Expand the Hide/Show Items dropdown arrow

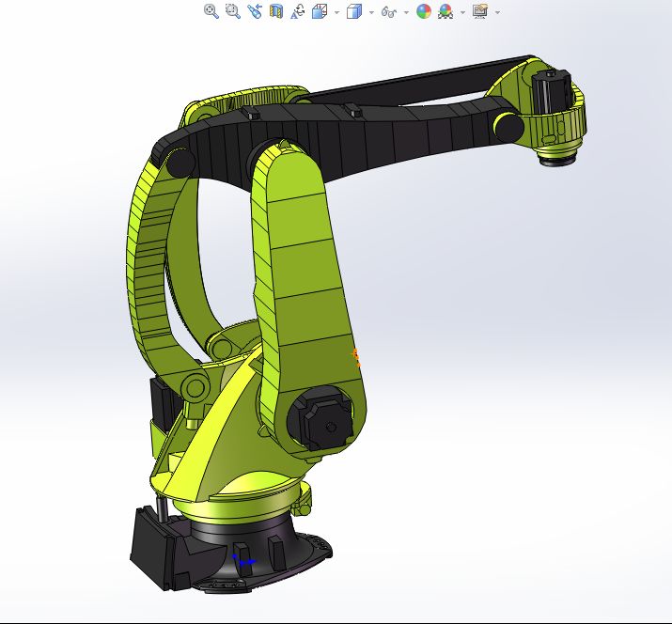(x=406, y=12)
